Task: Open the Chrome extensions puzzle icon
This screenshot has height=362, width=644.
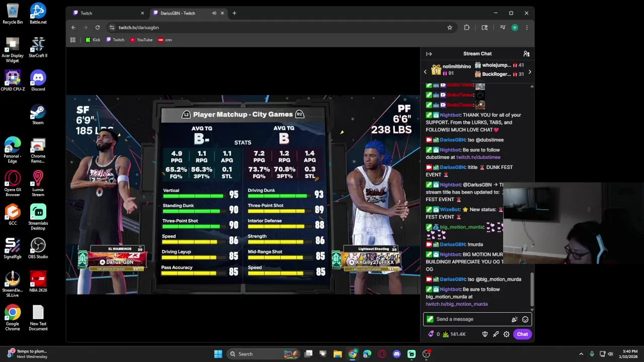Action: click(467, 28)
